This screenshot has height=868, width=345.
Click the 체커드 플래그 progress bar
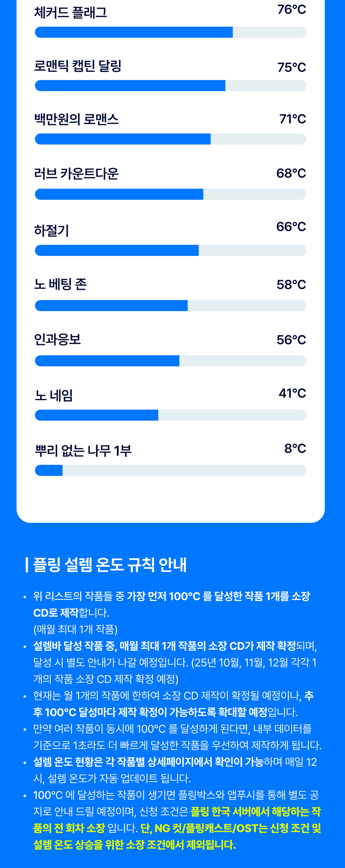tap(170, 32)
